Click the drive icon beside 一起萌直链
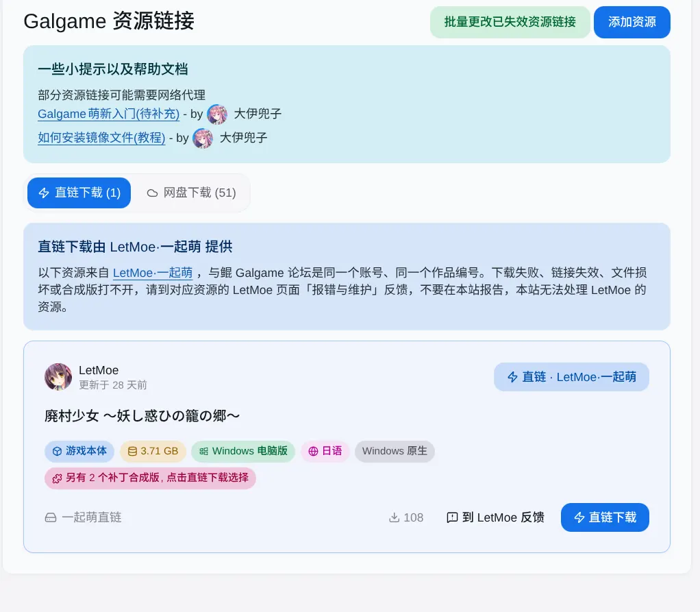Screen dimensions: 700x612 51,517
